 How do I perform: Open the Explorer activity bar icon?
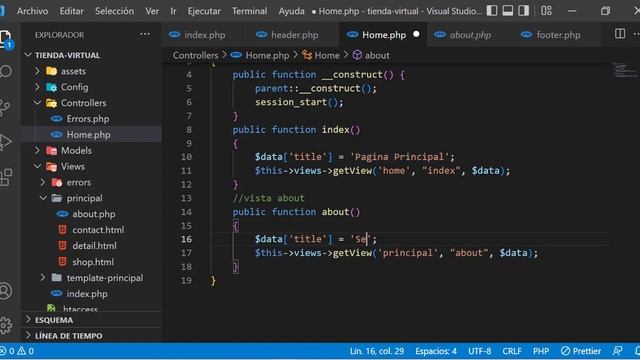point(6,39)
